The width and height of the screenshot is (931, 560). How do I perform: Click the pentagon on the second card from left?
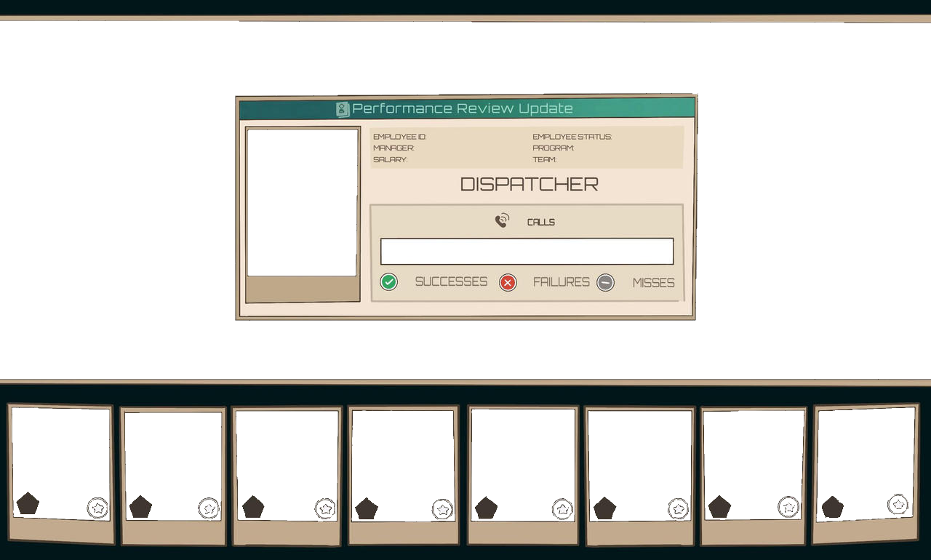140,507
